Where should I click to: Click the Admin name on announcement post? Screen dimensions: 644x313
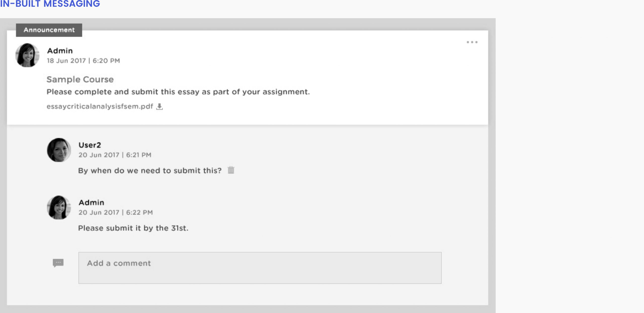point(60,51)
